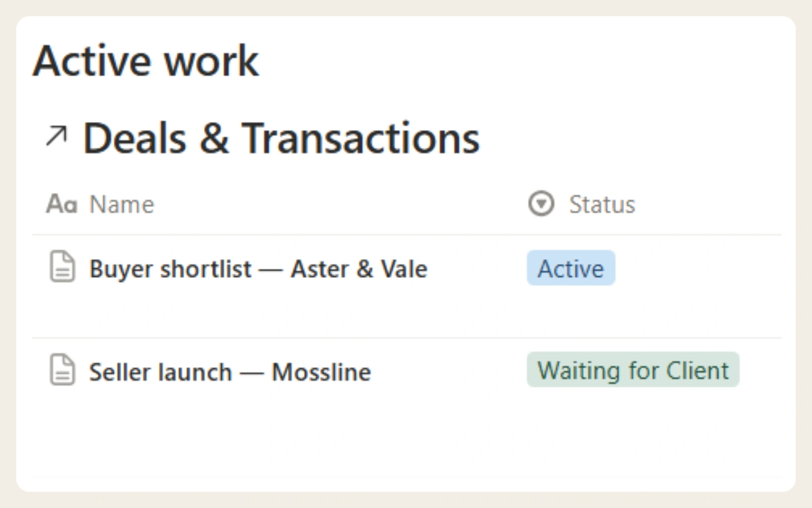Click the arrow icon beside Deals & Transactions

tap(56, 136)
